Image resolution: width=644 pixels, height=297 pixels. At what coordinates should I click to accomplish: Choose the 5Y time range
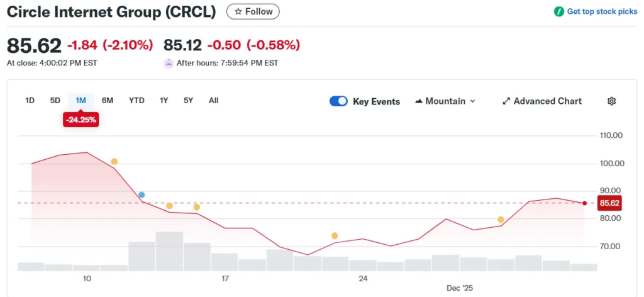[x=189, y=101]
